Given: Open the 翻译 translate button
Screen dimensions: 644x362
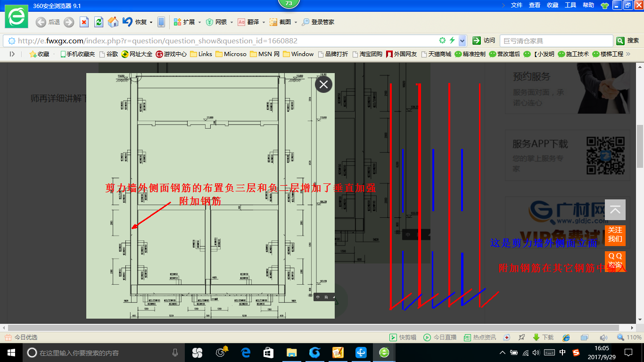Looking at the screenshot, I should pos(248,22).
